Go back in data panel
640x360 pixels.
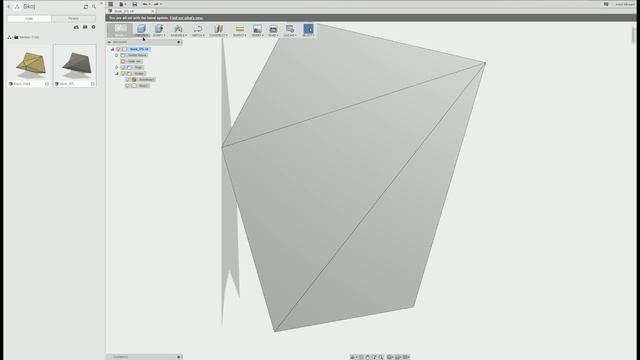pyautogui.click(x=8, y=7)
